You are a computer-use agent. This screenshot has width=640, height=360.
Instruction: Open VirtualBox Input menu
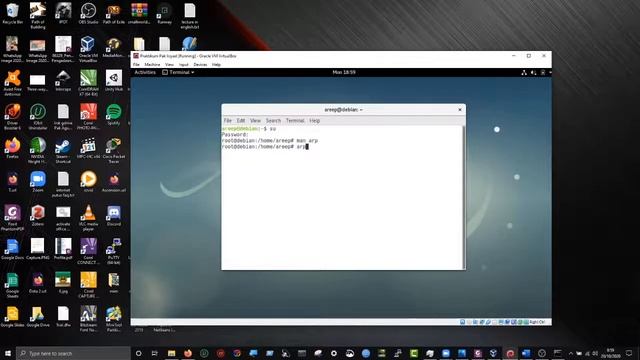point(184,64)
